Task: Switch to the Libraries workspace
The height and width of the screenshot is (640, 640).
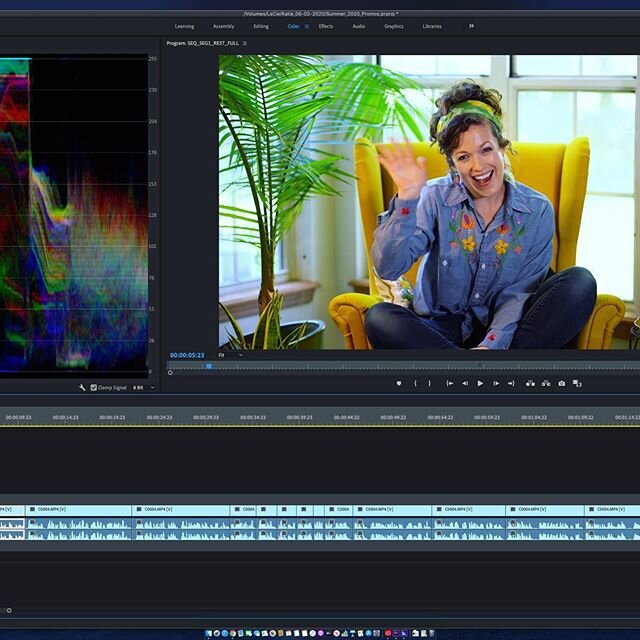Action: [432, 26]
